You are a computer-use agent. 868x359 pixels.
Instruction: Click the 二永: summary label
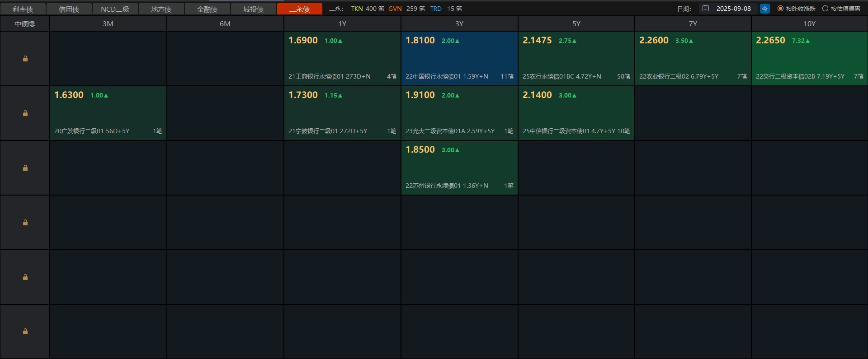[x=336, y=9]
